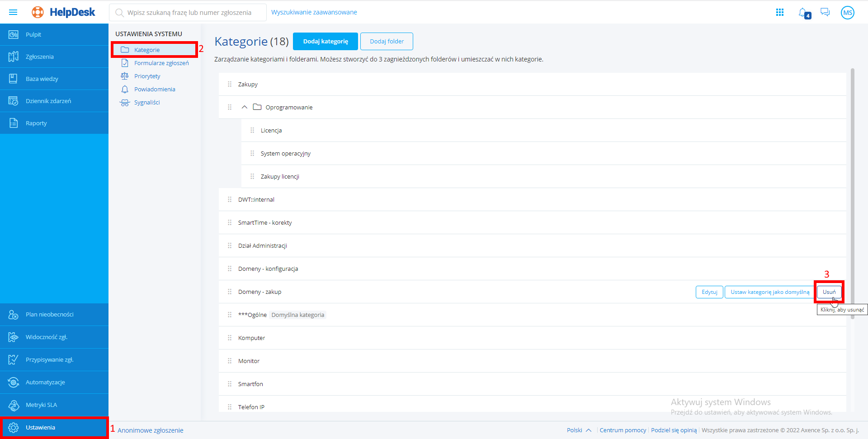Click drag handle of ***Ogólne row
Image resolution: width=868 pixels, height=439 pixels.
pyautogui.click(x=230, y=315)
